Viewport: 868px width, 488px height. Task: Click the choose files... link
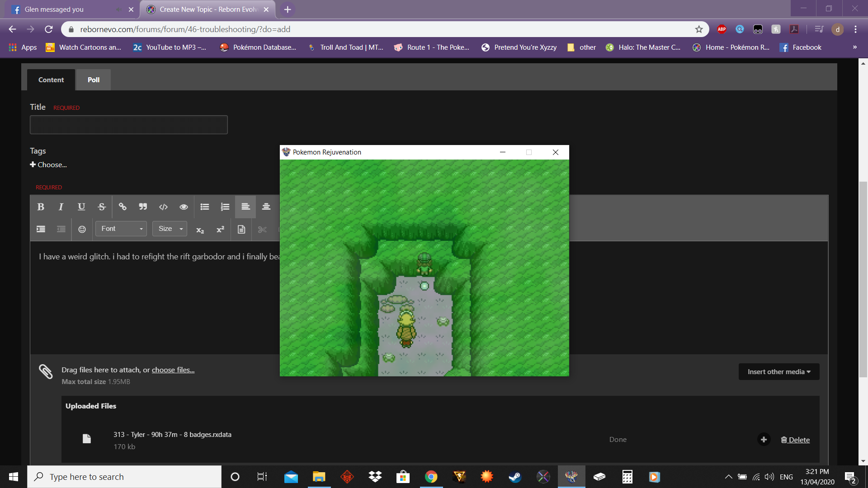click(x=173, y=370)
